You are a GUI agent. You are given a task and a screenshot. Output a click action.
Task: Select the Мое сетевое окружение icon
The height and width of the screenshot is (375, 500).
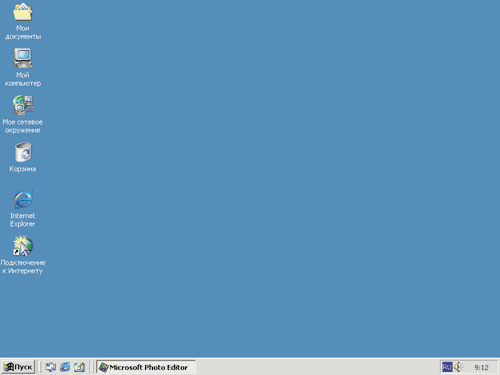coord(23,105)
